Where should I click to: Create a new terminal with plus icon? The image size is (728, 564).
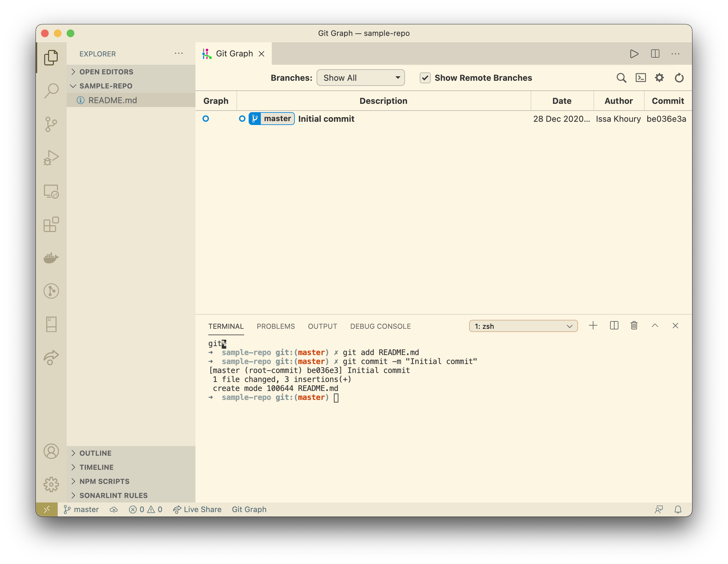(593, 326)
